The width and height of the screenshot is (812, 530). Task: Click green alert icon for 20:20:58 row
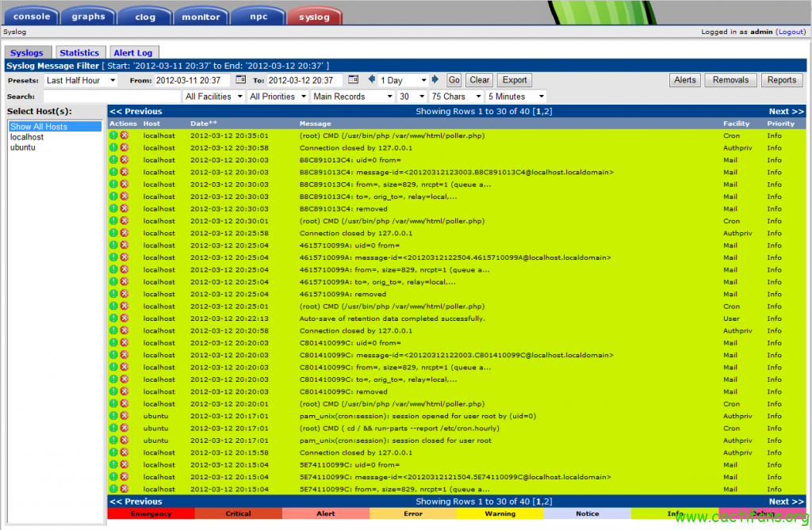click(113, 330)
